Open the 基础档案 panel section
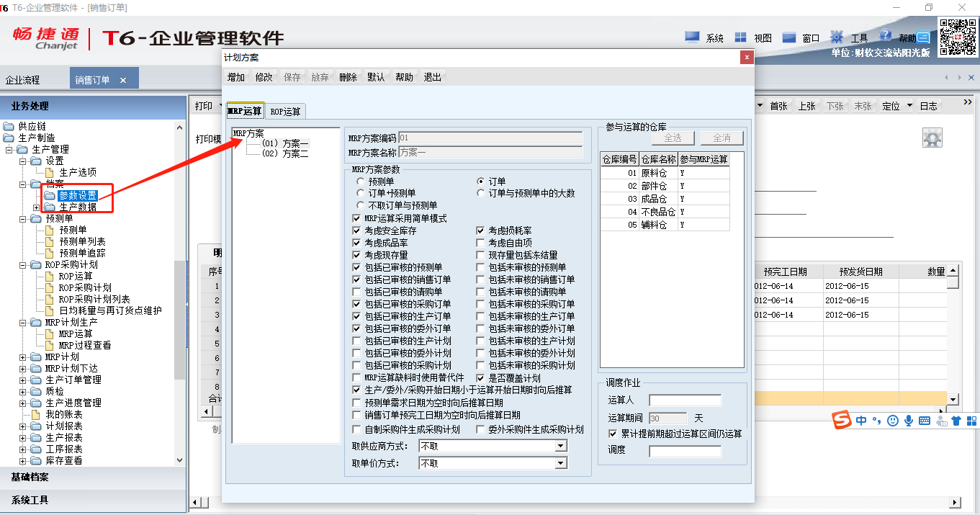Image resolution: width=980 pixels, height=515 pixels. tap(93, 477)
